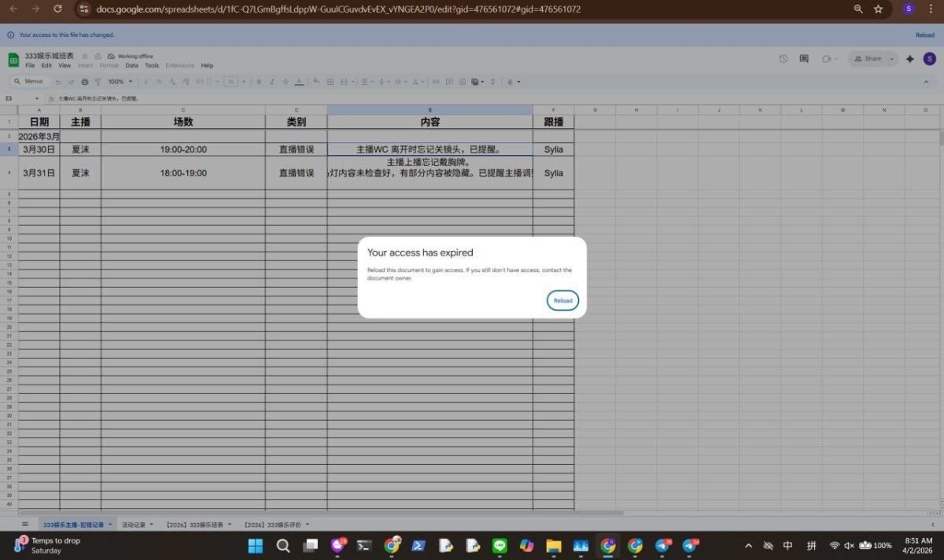Screen dimensions: 944x560
Task: Click the Menus search box
Action: pos(29,82)
